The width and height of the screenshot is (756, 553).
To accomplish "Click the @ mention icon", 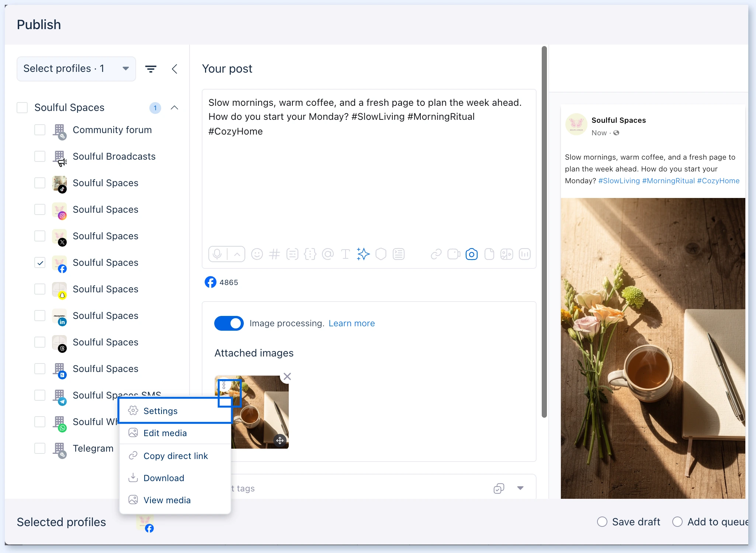I will [x=328, y=254].
